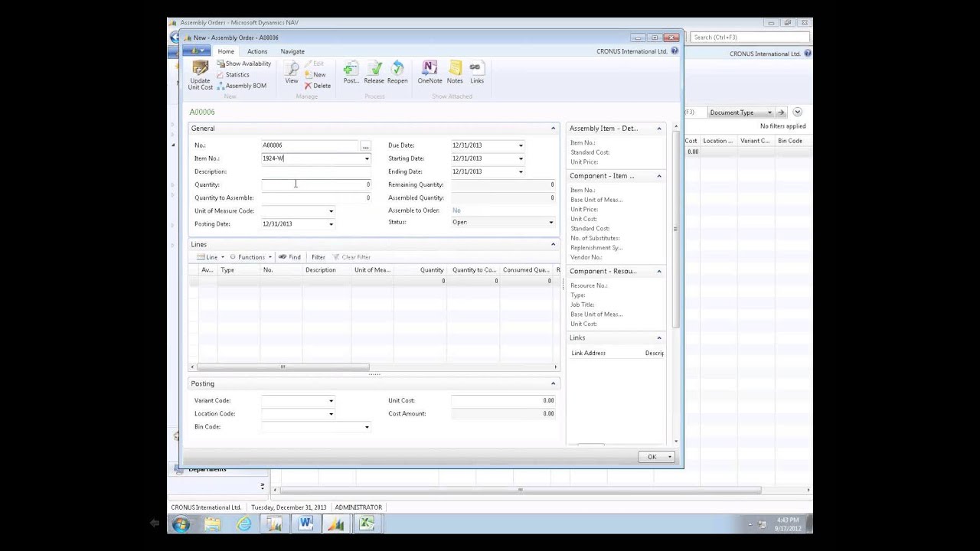Click the Lines grid horizontal scrollbar
The height and width of the screenshot is (551, 980).
click(283, 367)
